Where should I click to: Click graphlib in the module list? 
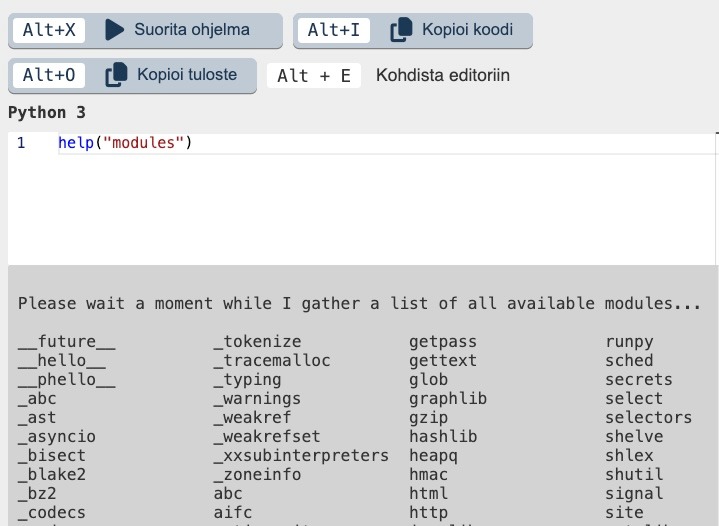(447, 399)
